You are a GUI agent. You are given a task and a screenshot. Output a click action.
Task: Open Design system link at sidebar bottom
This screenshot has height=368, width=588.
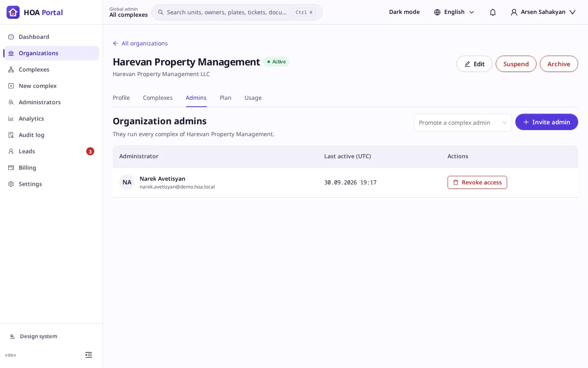pos(33,336)
